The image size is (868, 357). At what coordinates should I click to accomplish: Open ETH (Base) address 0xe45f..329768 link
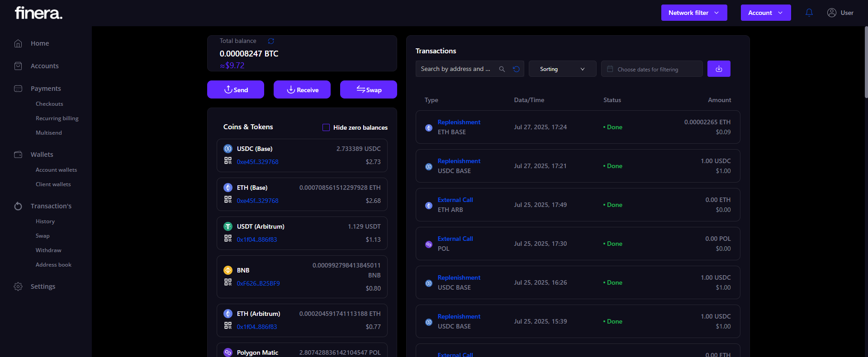coord(257,201)
